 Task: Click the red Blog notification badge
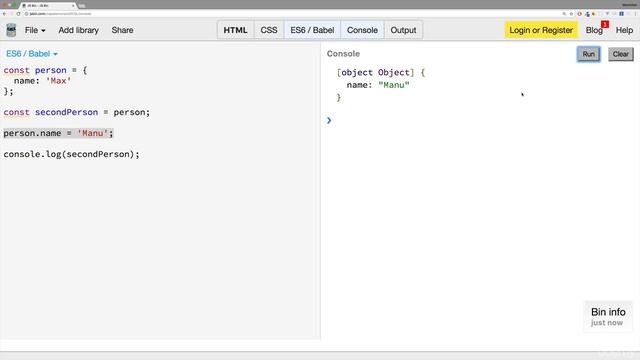605,24
